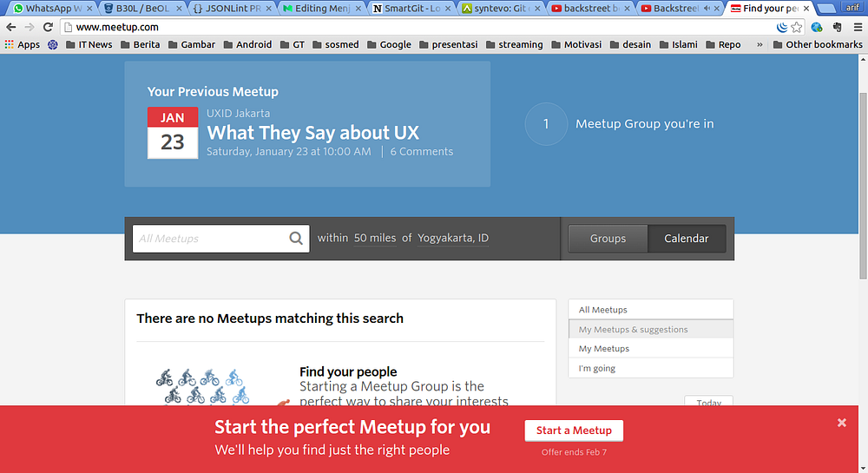Switch to the syntevo: Git tab
This screenshot has height=473, width=868.
click(500, 9)
